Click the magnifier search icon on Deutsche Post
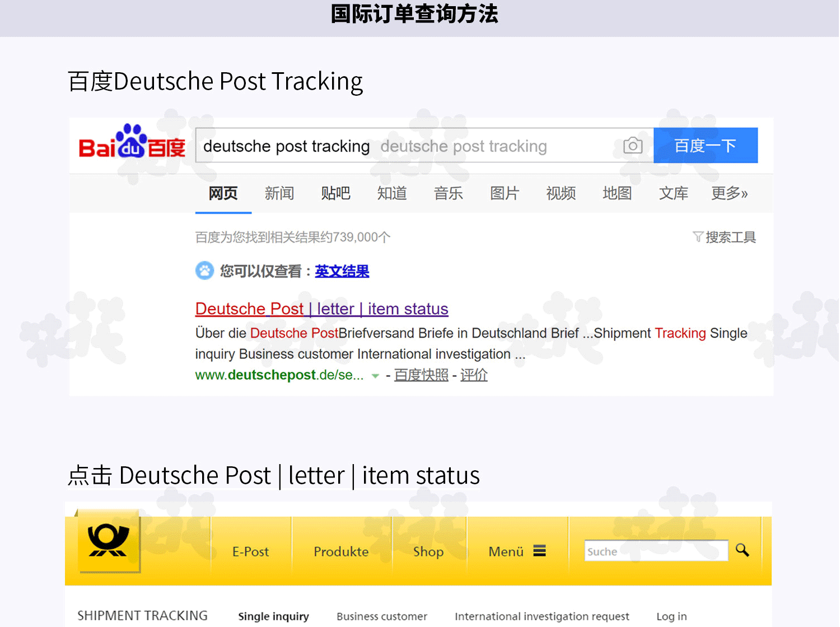Screen dimensions: 840x627 [743, 550]
